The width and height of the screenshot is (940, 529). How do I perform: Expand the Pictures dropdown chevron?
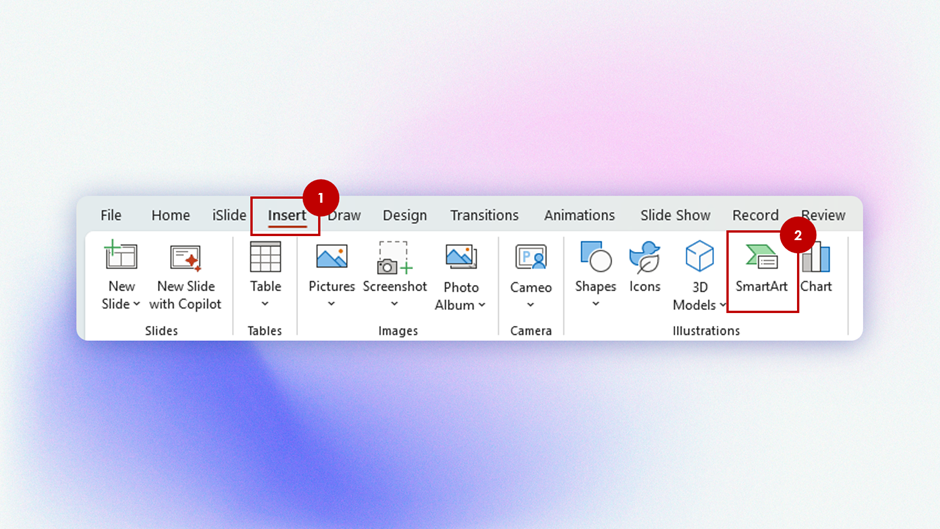click(332, 304)
